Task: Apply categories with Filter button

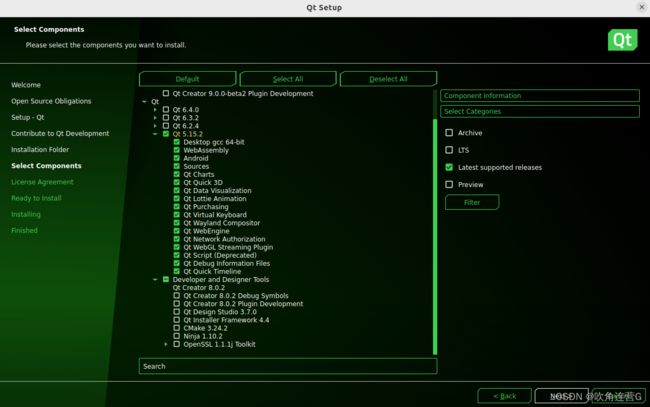Action: 472,202
